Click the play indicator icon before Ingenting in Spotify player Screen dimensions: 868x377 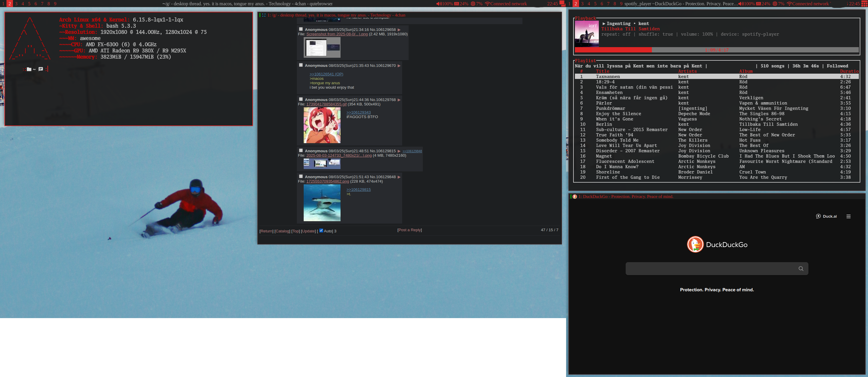point(604,24)
